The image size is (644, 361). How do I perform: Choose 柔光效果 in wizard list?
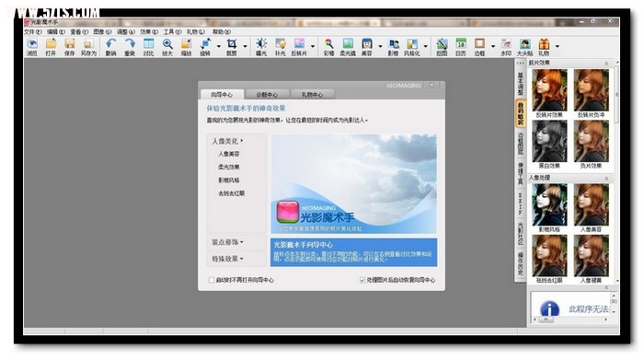point(229,168)
